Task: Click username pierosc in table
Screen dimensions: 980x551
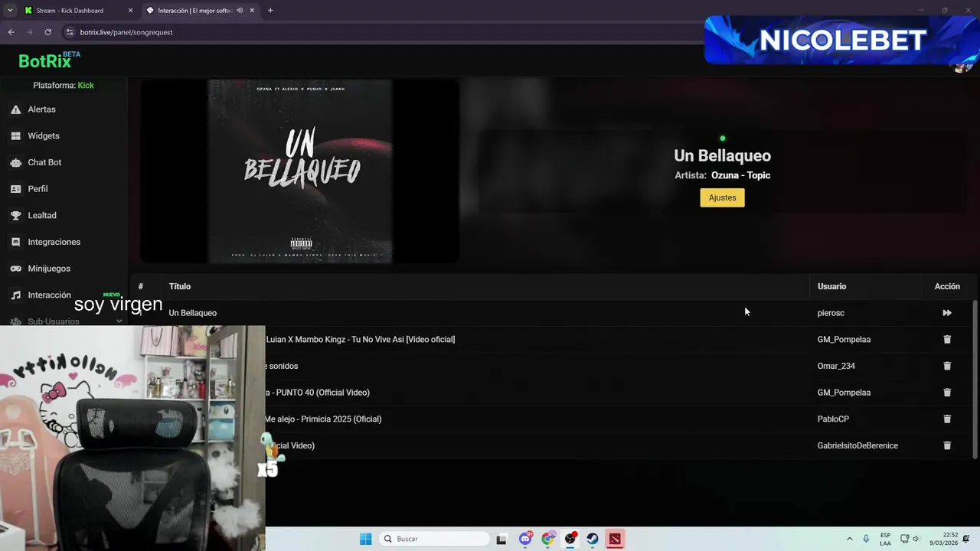Action: click(x=831, y=313)
